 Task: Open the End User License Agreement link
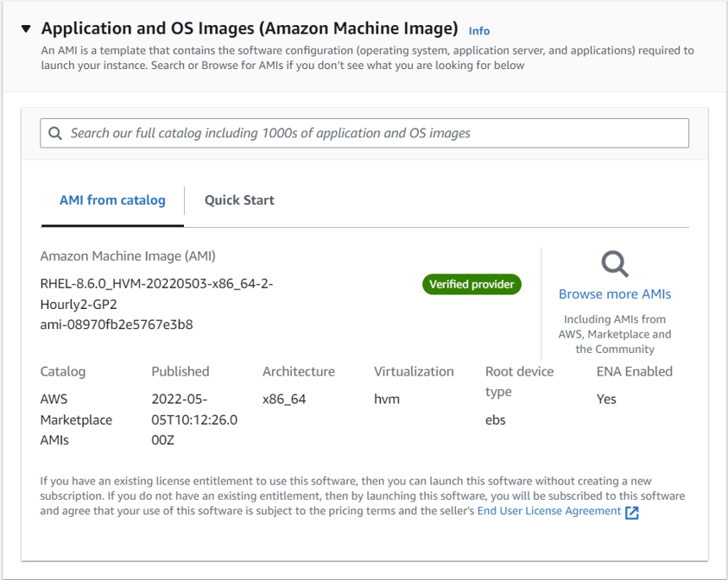click(549, 511)
